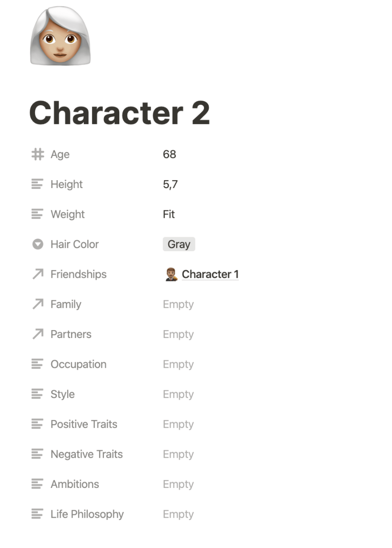The width and height of the screenshot is (392, 548).
Task: Click the text property icon beside Life Philosophy
Action: coord(37,514)
